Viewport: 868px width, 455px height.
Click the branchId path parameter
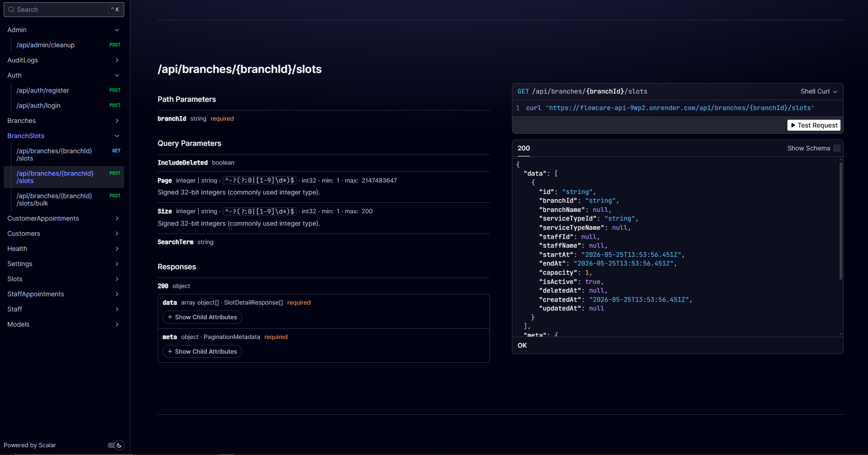click(172, 119)
